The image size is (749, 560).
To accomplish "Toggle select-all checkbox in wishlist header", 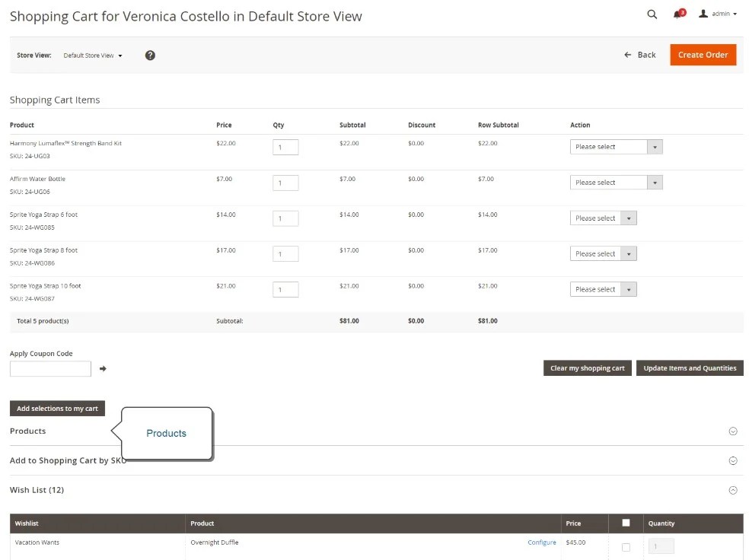I will (x=626, y=523).
